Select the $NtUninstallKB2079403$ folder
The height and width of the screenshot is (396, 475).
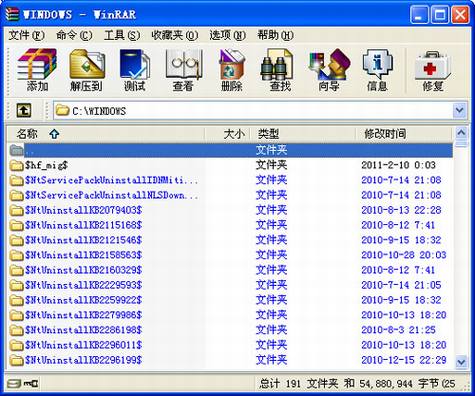[230, 210]
